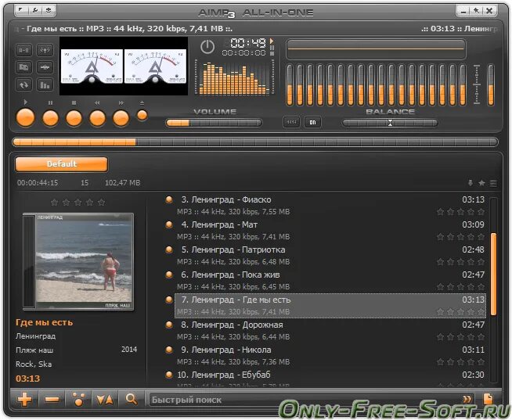
Task: Toggle the waveform visualization button
Action: tap(45, 67)
